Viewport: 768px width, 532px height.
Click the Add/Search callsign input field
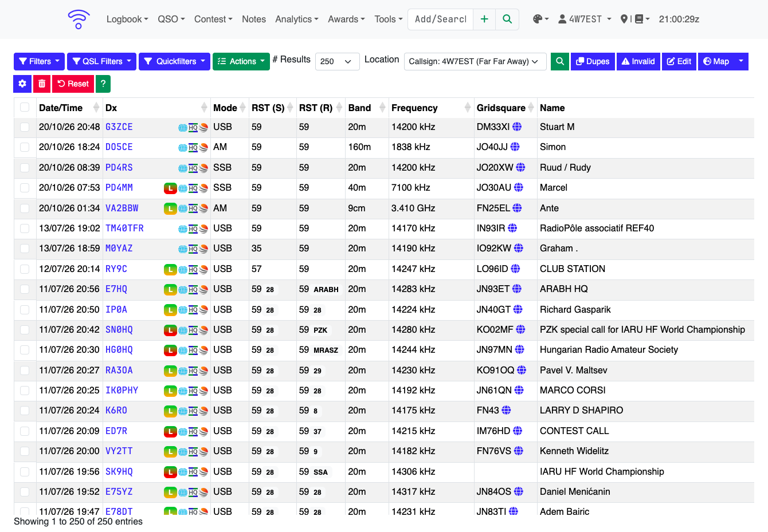coord(440,19)
